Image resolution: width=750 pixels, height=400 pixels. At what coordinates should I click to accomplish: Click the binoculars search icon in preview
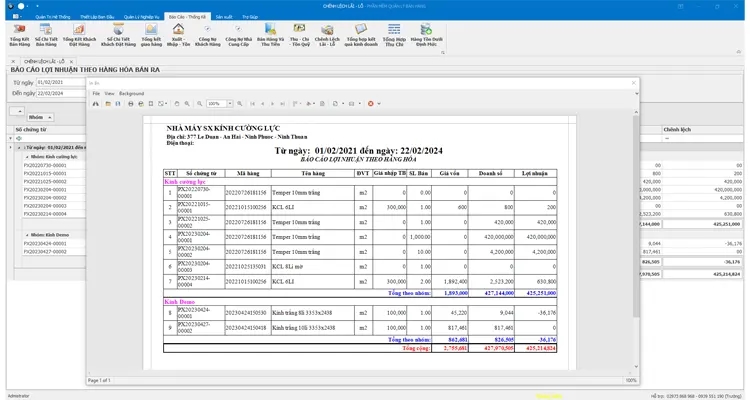[95, 103]
